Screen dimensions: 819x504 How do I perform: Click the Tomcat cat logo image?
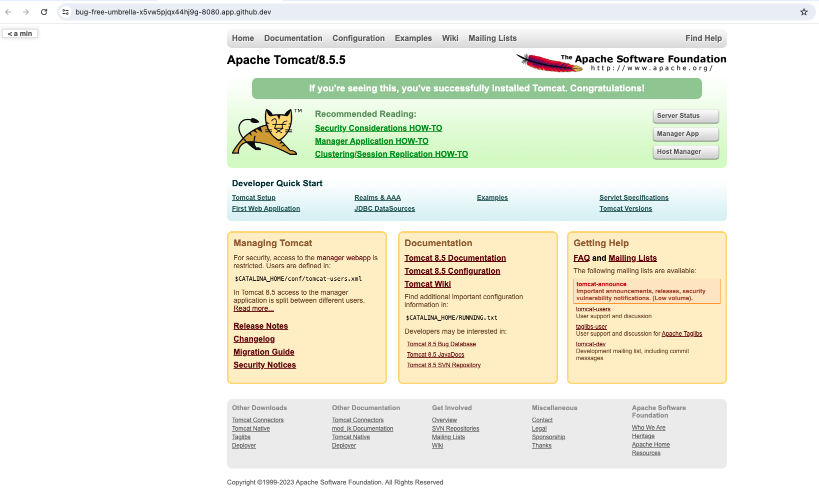coord(267,131)
